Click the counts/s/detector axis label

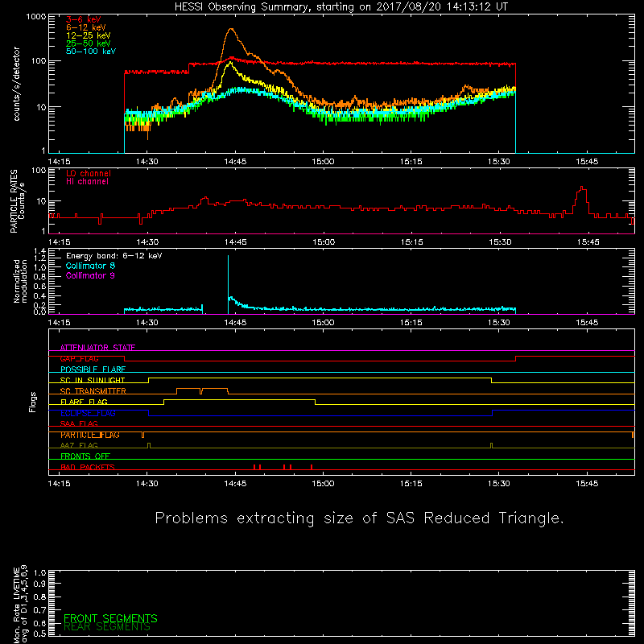[x=17, y=84]
